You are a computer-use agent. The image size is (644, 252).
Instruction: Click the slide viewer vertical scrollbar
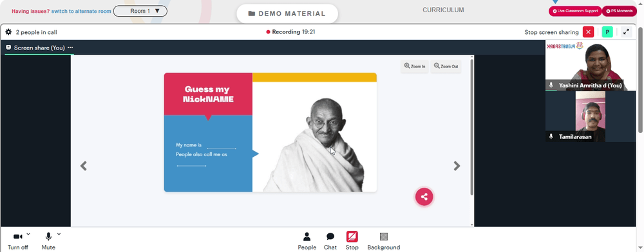472,127
